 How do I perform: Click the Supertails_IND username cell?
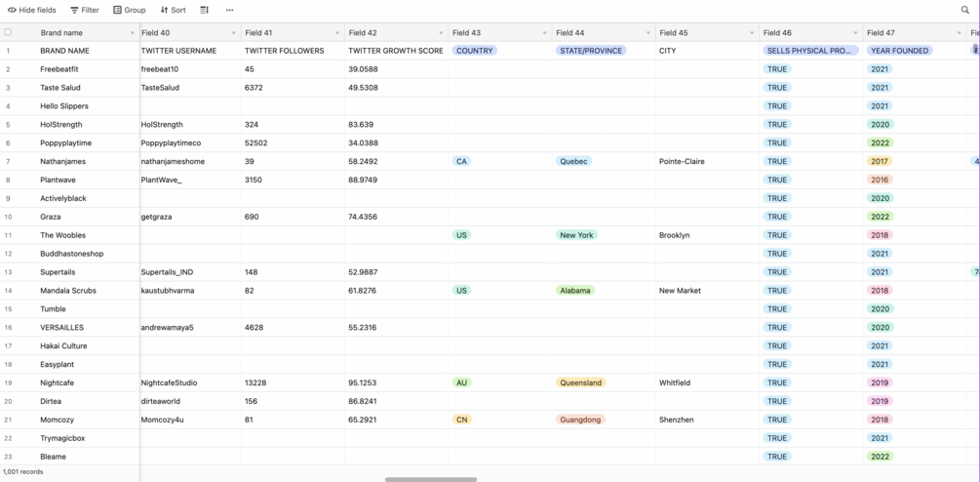190,272
